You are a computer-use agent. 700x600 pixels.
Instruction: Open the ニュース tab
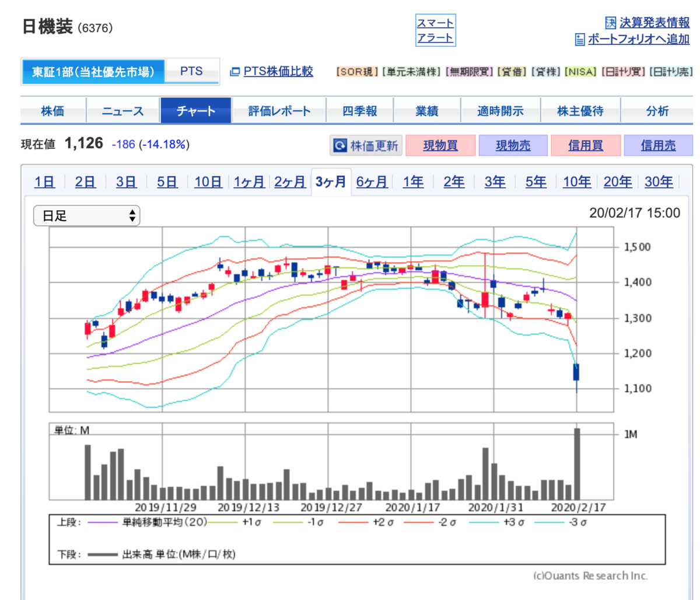coord(123,111)
